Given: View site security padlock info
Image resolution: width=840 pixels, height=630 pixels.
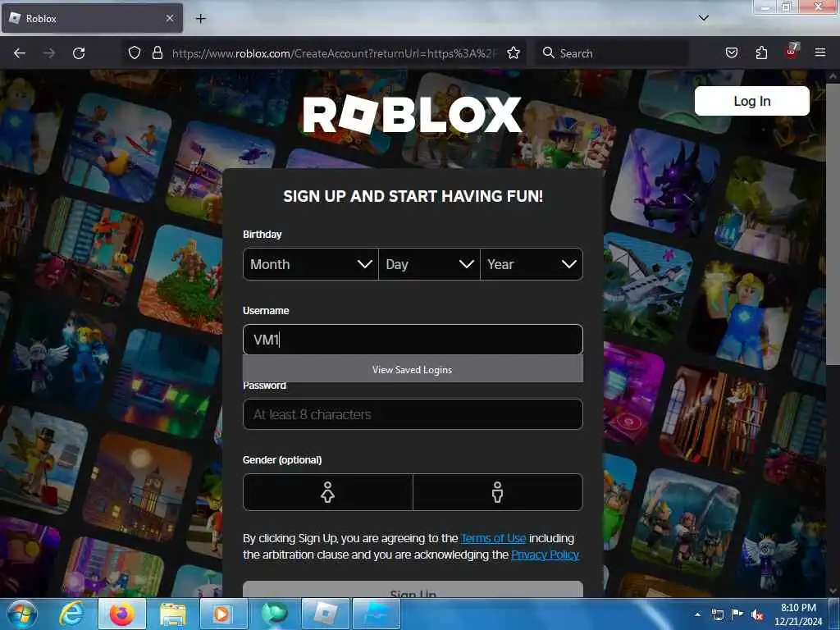Looking at the screenshot, I should pos(157,52).
